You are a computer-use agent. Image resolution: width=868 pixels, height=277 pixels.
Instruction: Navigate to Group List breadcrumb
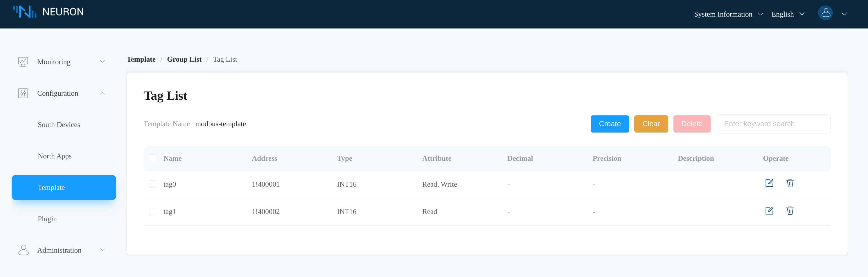[x=184, y=59]
